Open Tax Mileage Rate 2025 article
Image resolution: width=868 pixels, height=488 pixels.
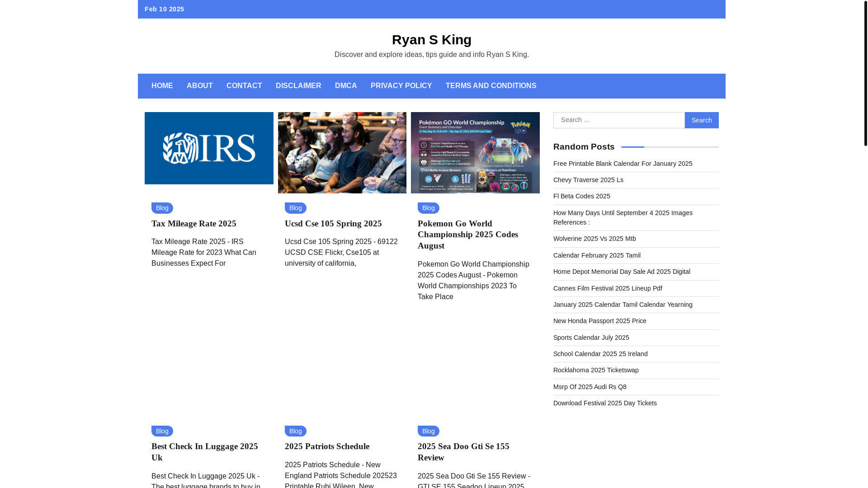pos(194,224)
